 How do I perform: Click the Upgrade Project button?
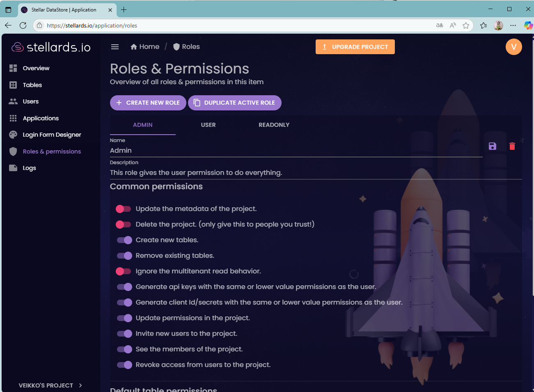pos(355,47)
